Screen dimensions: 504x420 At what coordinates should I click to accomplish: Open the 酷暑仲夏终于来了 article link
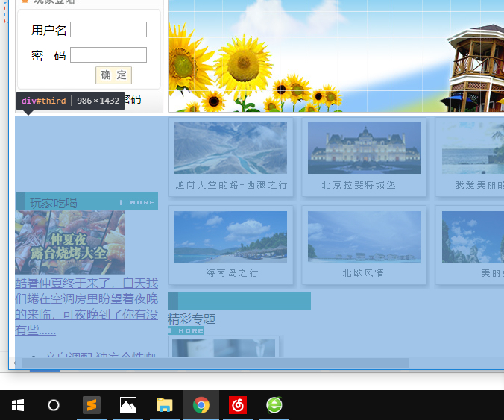tap(86, 307)
